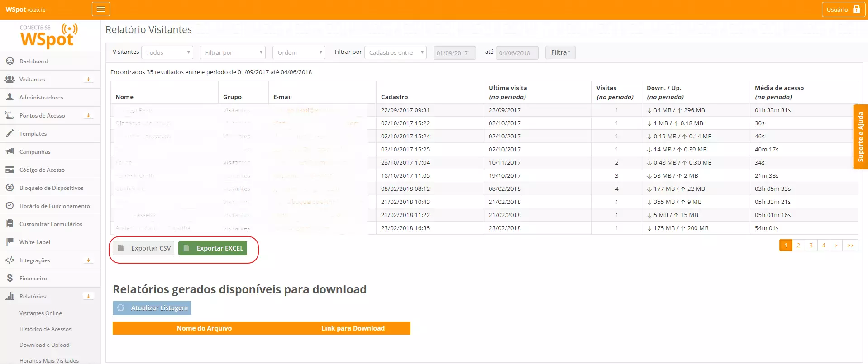Click the Código de Acesso card icon
This screenshot has height=364, width=868.
tap(10, 170)
